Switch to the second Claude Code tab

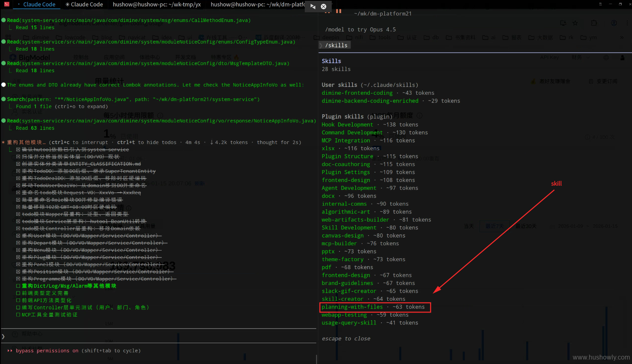84,4
